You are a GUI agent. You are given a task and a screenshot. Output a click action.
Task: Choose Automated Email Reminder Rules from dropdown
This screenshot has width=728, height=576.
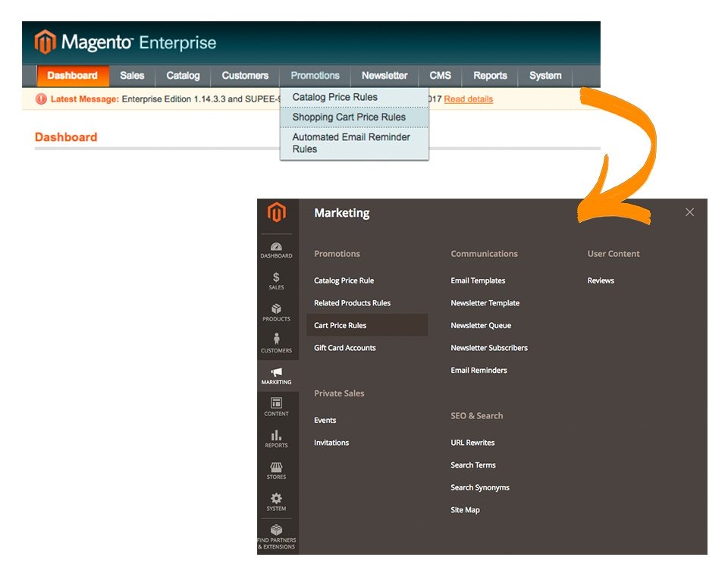click(354, 143)
